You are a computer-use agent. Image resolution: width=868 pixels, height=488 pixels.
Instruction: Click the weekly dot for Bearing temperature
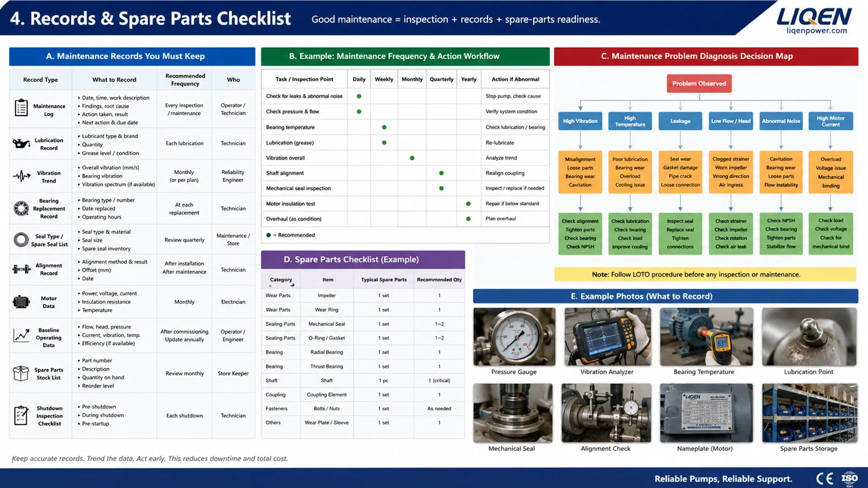click(x=384, y=127)
